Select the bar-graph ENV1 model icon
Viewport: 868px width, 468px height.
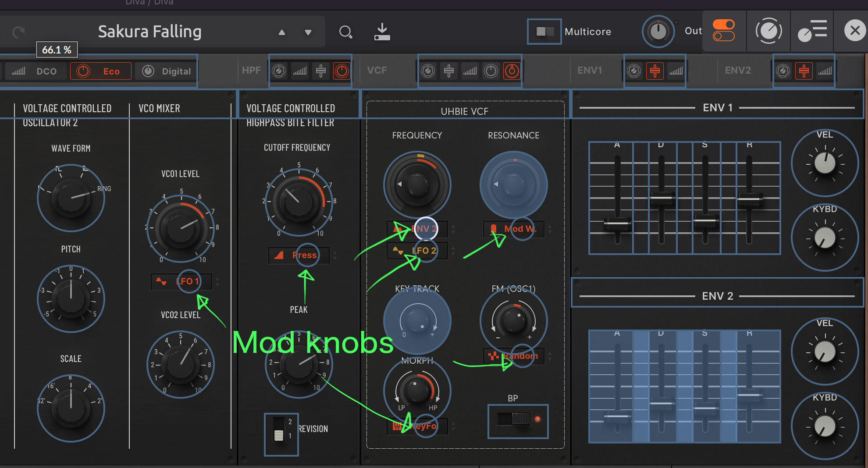(676, 71)
